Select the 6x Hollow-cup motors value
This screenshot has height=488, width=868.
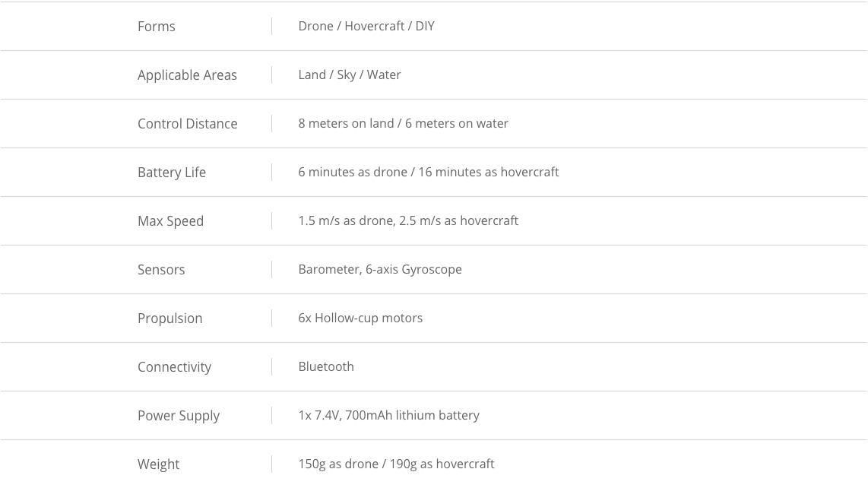(360, 318)
